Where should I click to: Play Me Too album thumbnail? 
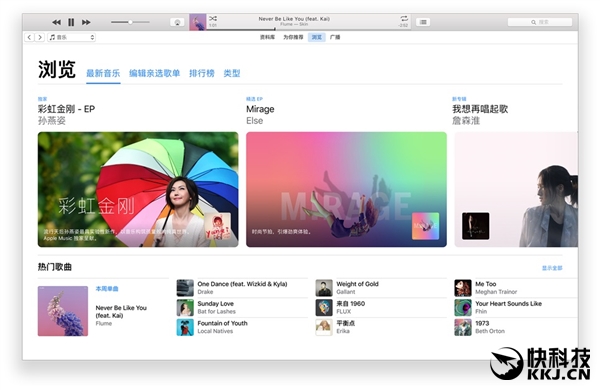(x=463, y=288)
